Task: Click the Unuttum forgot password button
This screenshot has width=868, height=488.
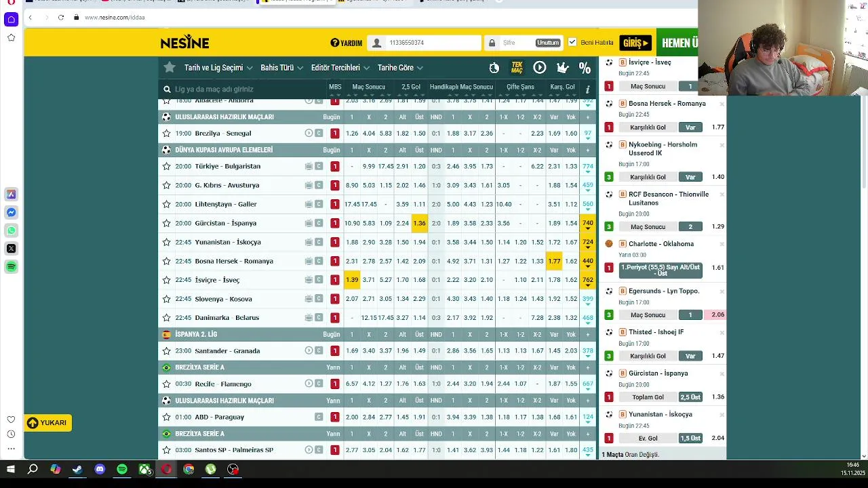Action: tap(548, 43)
